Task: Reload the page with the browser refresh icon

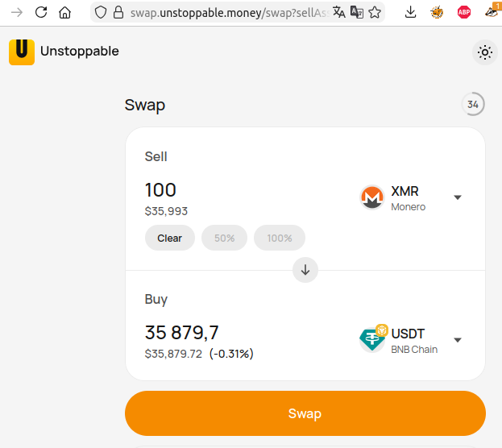Action: [x=41, y=12]
